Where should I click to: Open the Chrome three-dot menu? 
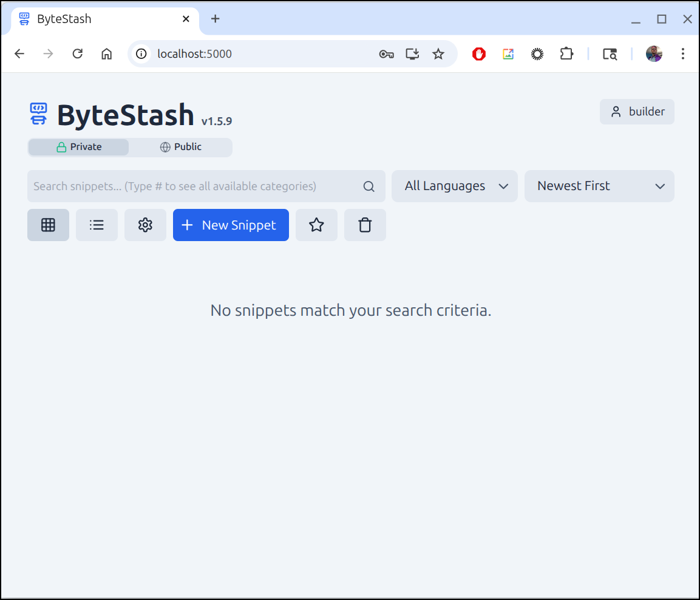click(x=683, y=54)
